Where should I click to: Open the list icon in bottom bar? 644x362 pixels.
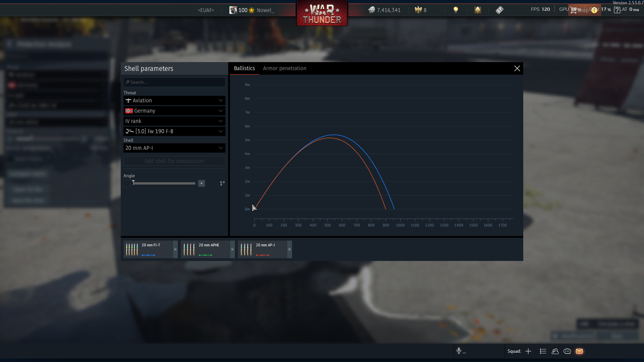543,351
